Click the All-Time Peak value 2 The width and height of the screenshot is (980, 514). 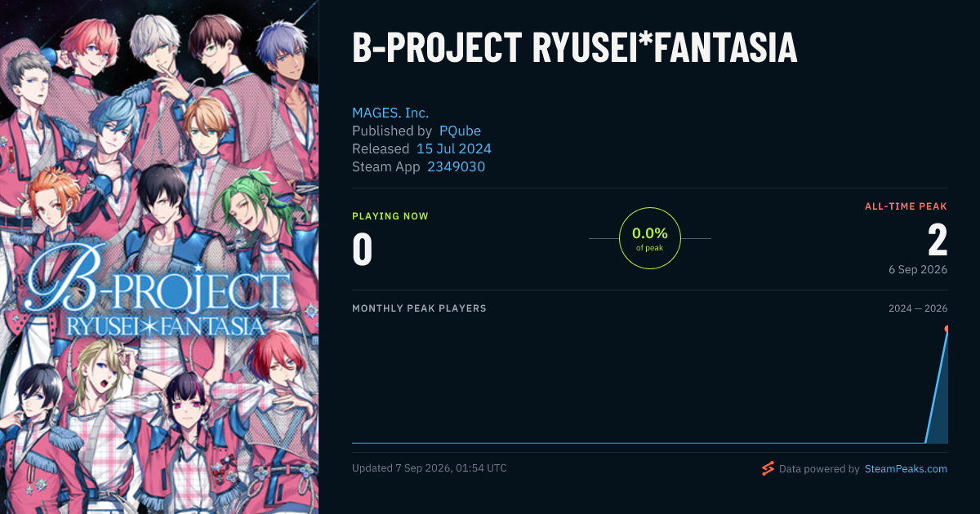click(x=938, y=240)
